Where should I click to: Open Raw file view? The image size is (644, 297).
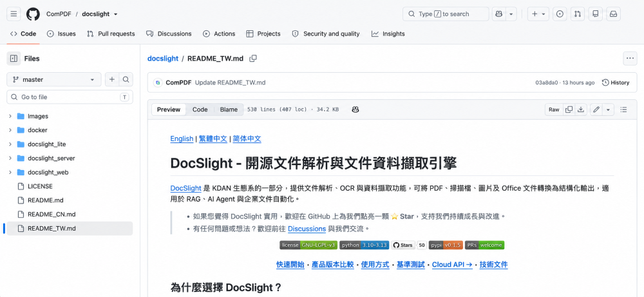pyautogui.click(x=554, y=110)
